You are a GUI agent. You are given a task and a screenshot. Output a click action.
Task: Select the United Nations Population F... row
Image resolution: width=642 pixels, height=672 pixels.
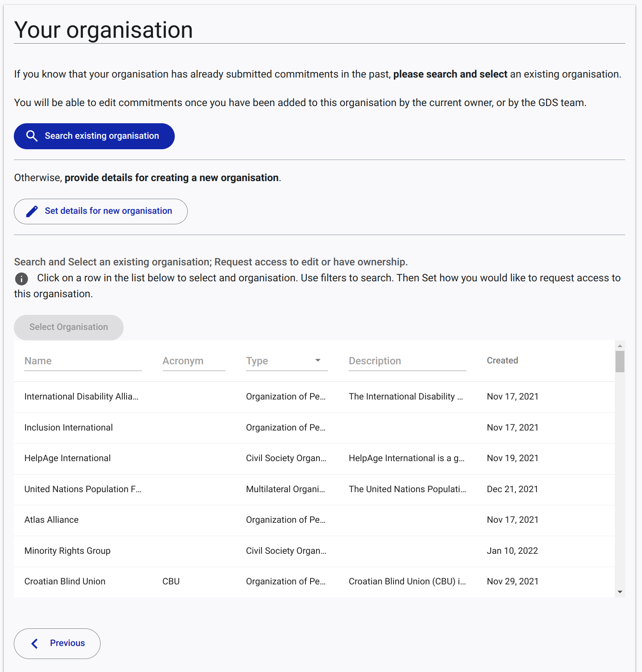pyautogui.click(x=314, y=490)
